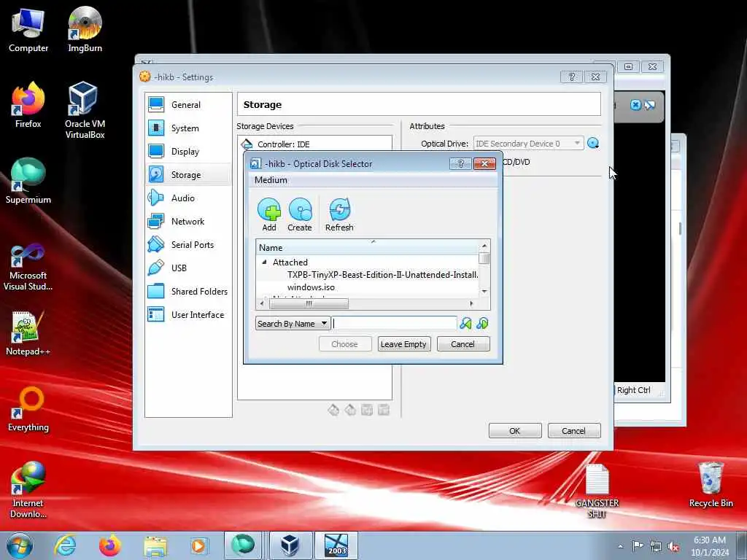This screenshot has height=560, width=747.
Task: Open the Computer desktop icon
Action: [28, 30]
